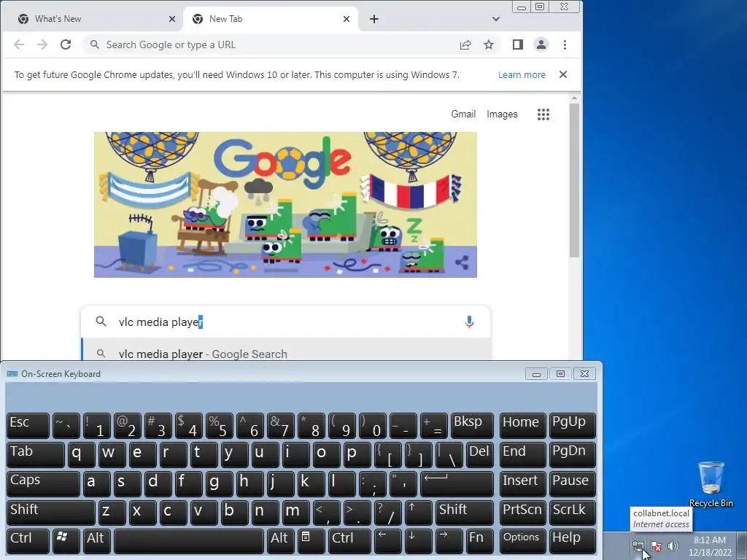
Task: Open On-Screen Keyboard Options
Action: 522,541
